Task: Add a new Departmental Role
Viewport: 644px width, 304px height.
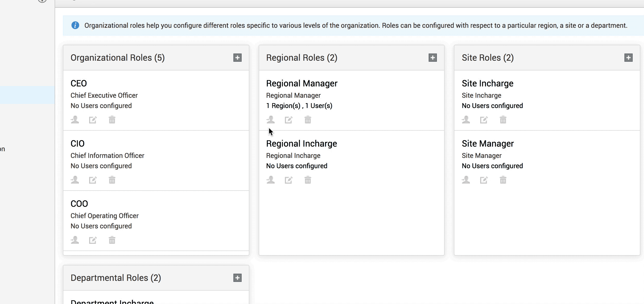Action: 237,278
